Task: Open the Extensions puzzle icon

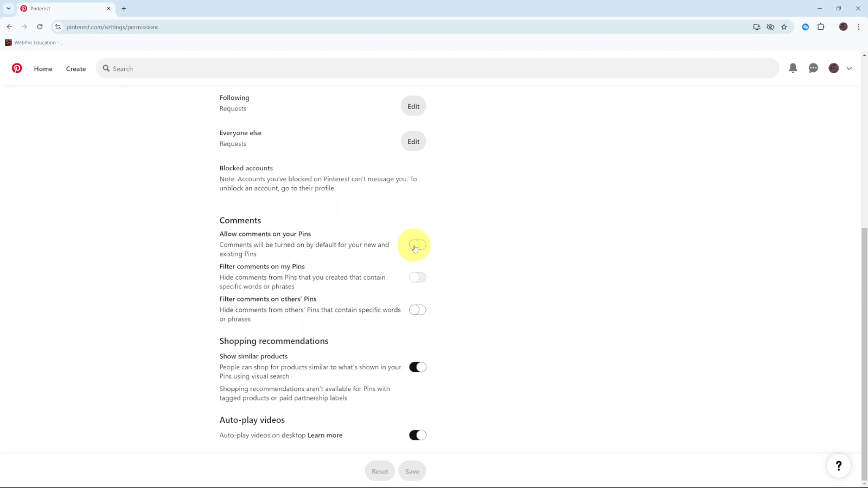Action: [821, 27]
